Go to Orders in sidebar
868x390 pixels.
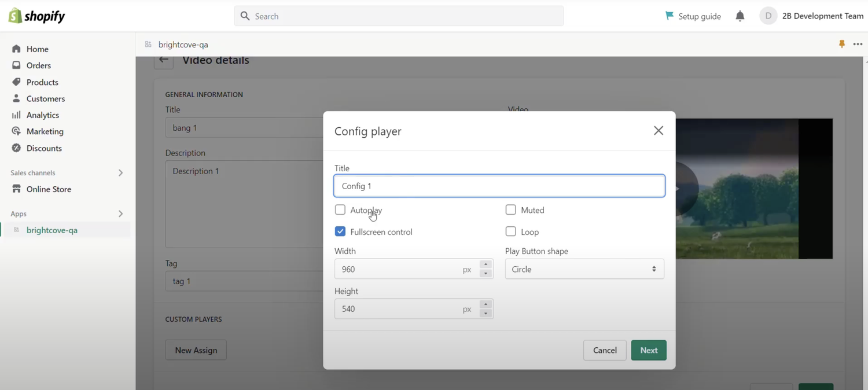click(x=38, y=65)
